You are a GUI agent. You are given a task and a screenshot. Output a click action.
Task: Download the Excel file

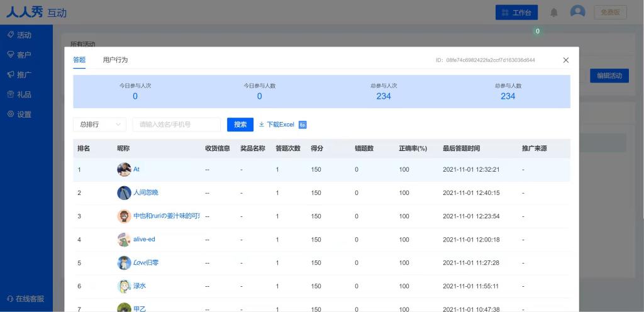click(x=277, y=125)
